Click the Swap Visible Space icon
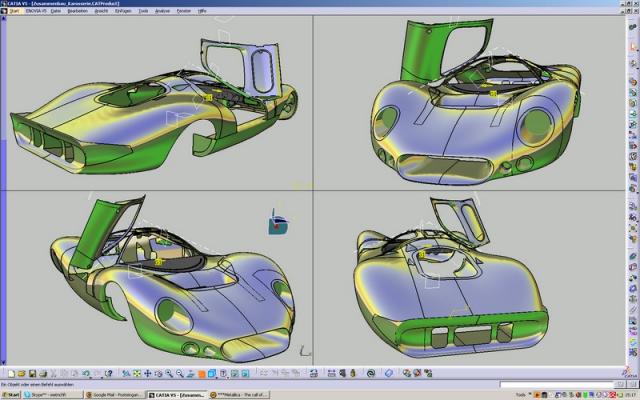The image size is (640, 400). click(x=245, y=373)
